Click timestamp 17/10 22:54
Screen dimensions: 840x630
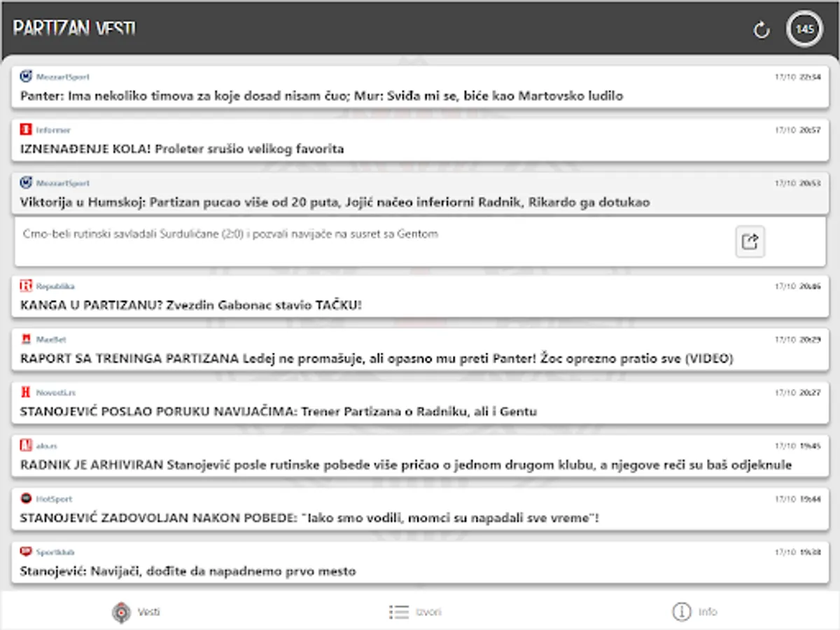pos(797,77)
